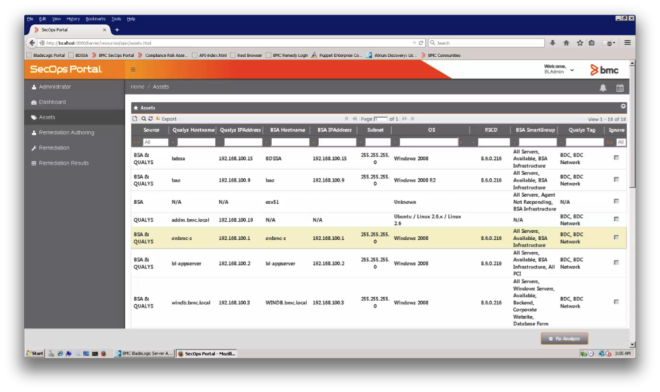The image size is (660, 392).
Task: Go to first page of Assets grid
Action: click(346, 119)
